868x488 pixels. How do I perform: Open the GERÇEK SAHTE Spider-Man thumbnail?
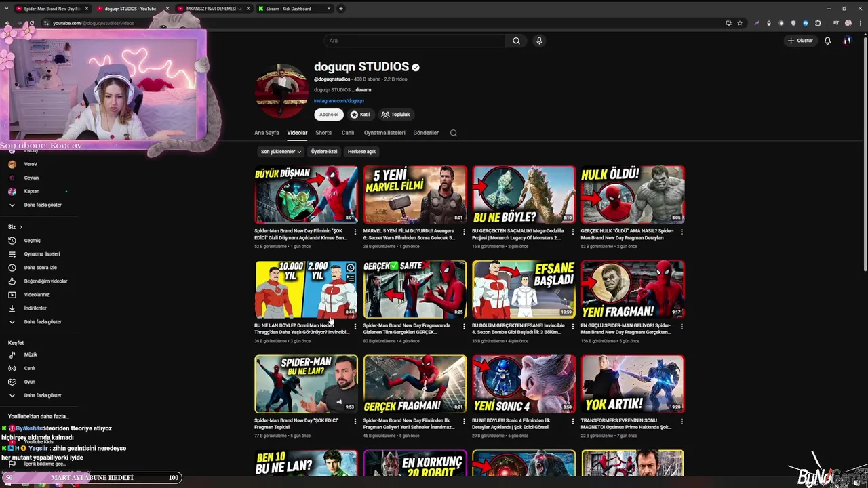tap(415, 289)
